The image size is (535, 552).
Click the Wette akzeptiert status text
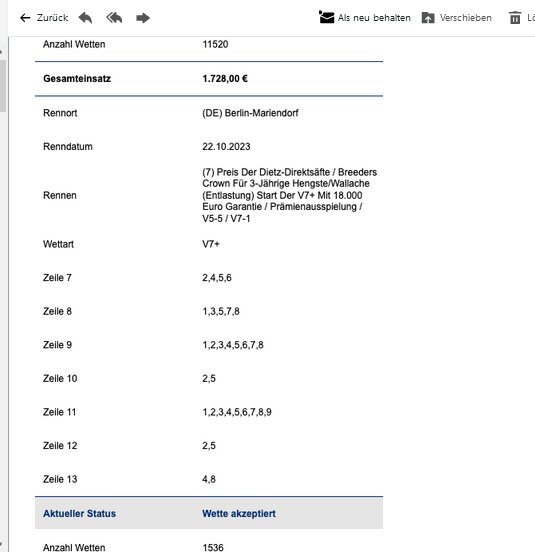239,514
